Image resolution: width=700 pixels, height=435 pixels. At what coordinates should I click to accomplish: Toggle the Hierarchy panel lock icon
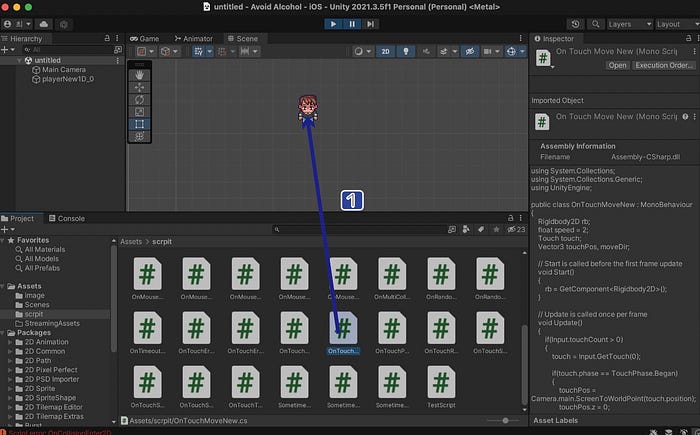(x=107, y=38)
